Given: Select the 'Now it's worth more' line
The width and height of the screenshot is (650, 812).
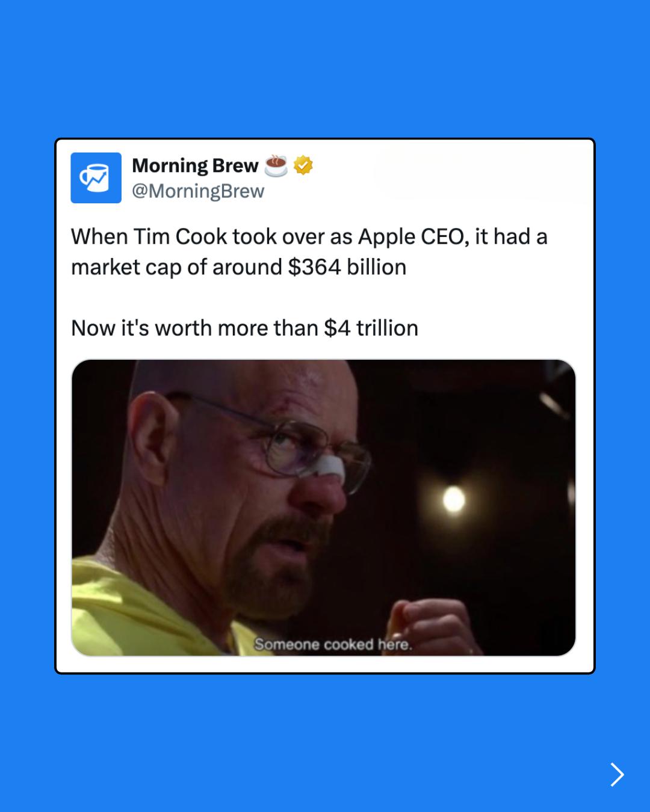Looking at the screenshot, I should click(244, 328).
